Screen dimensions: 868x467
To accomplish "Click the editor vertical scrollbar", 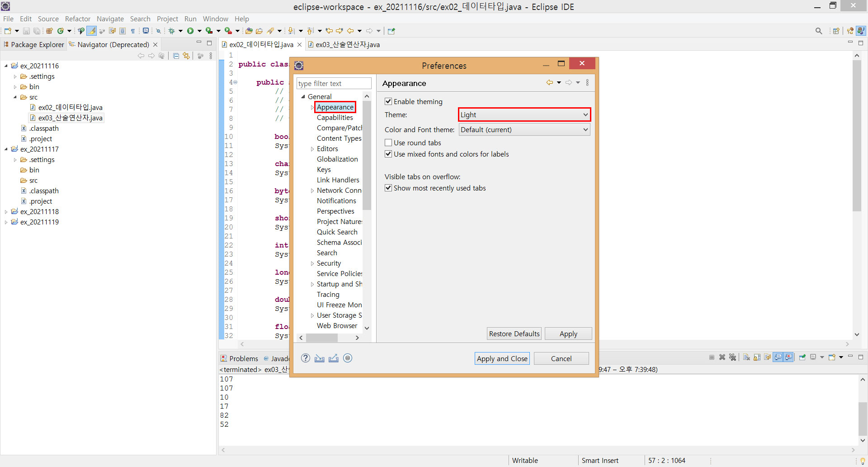I will pos(857,136).
